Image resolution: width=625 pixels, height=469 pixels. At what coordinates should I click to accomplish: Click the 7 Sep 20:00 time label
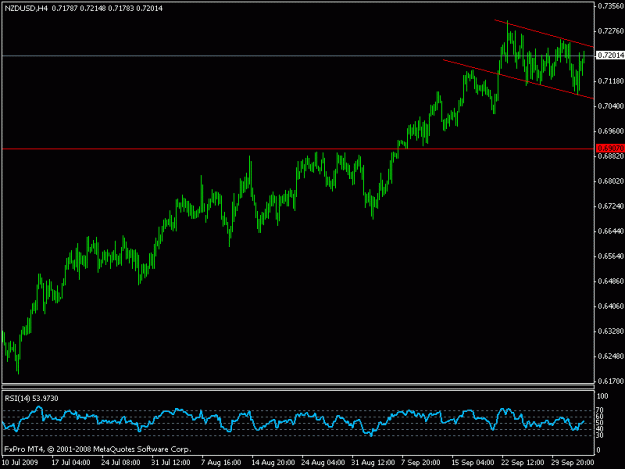[x=421, y=462]
